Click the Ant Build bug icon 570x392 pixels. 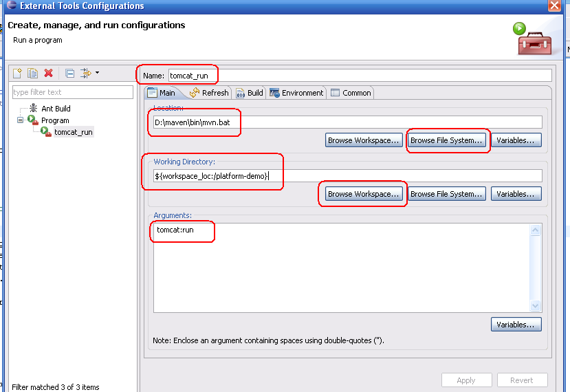click(34, 108)
